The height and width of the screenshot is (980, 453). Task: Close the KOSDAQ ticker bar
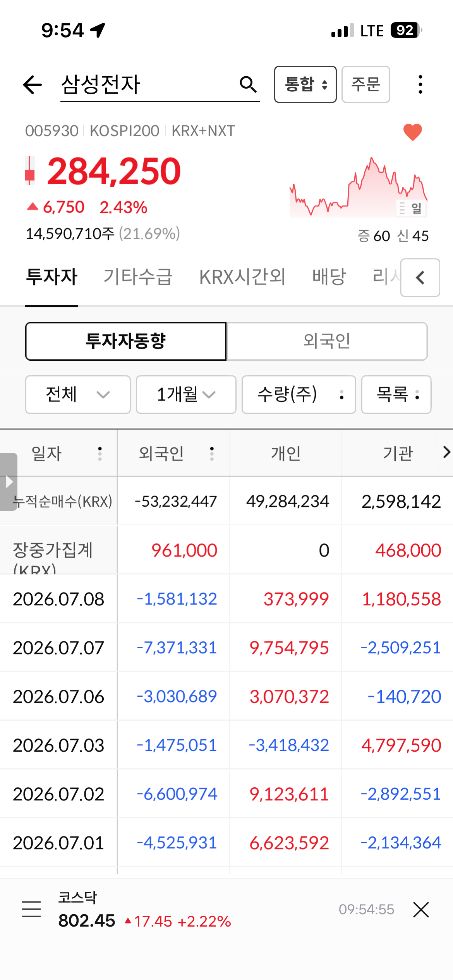pyautogui.click(x=421, y=910)
